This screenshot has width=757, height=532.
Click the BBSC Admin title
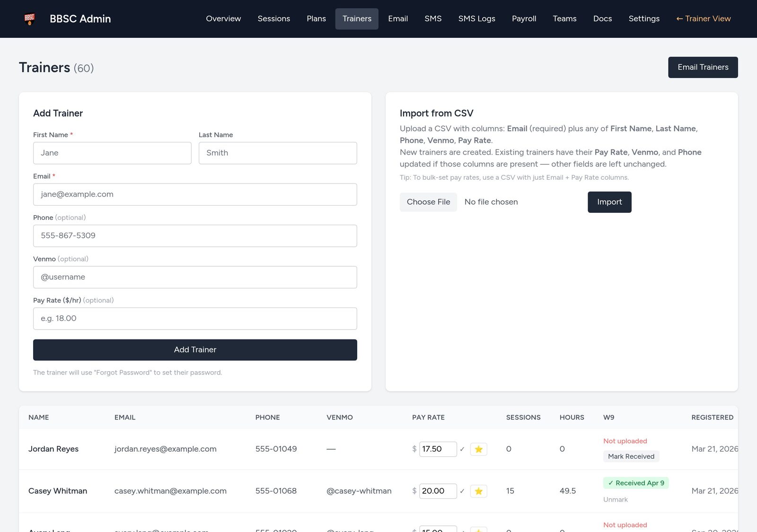click(80, 19)
